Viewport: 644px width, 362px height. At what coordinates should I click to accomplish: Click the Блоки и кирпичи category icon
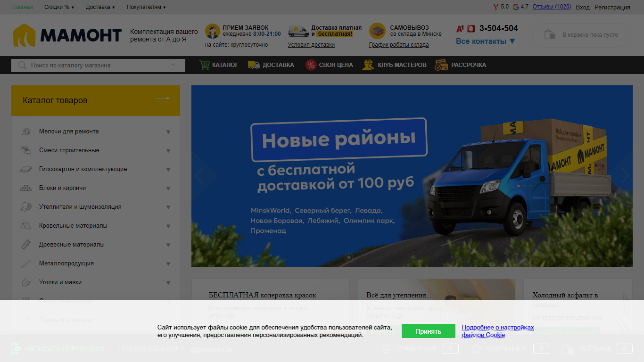26,188
